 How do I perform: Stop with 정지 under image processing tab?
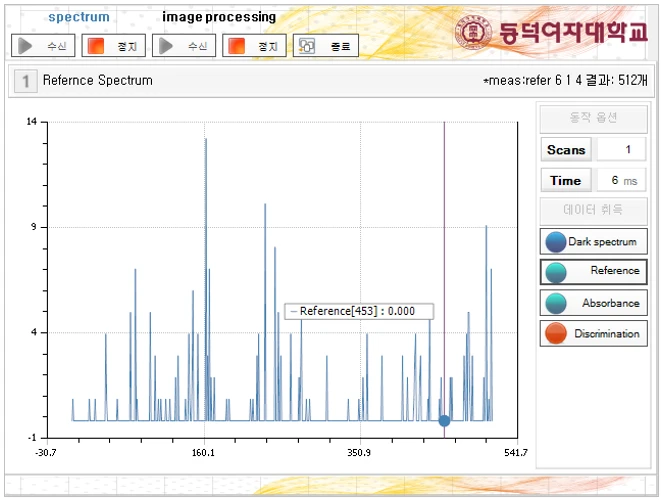(254, 45)
